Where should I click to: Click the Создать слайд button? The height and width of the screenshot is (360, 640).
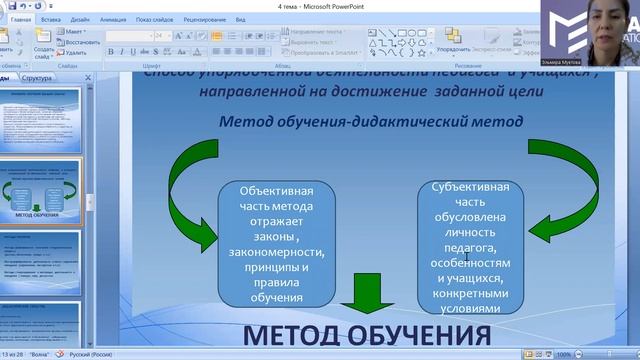44,44
